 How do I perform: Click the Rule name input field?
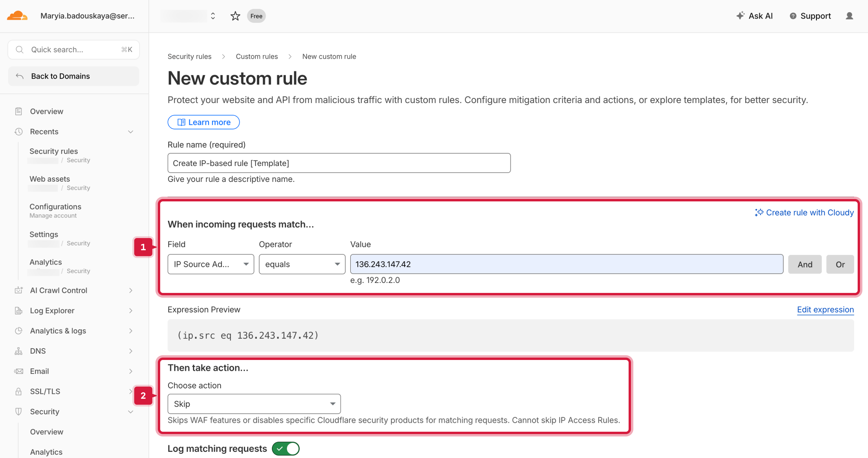[x=339, y=163]
